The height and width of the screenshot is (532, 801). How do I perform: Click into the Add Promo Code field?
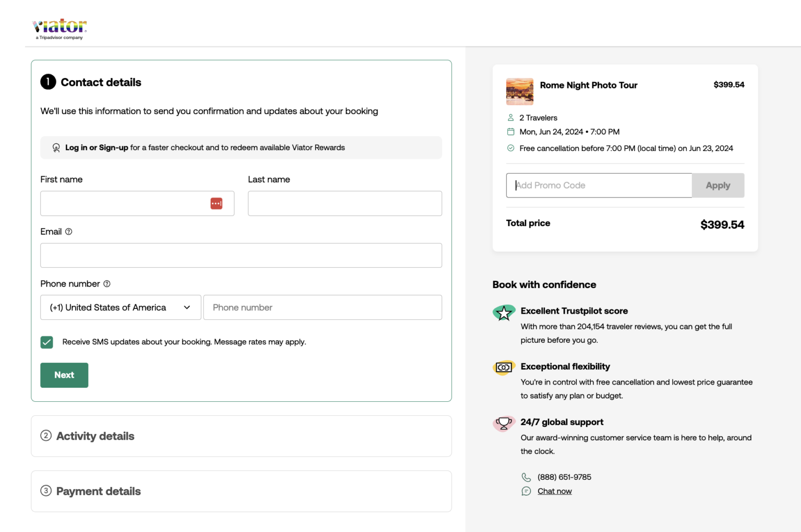tap(599, 185)
